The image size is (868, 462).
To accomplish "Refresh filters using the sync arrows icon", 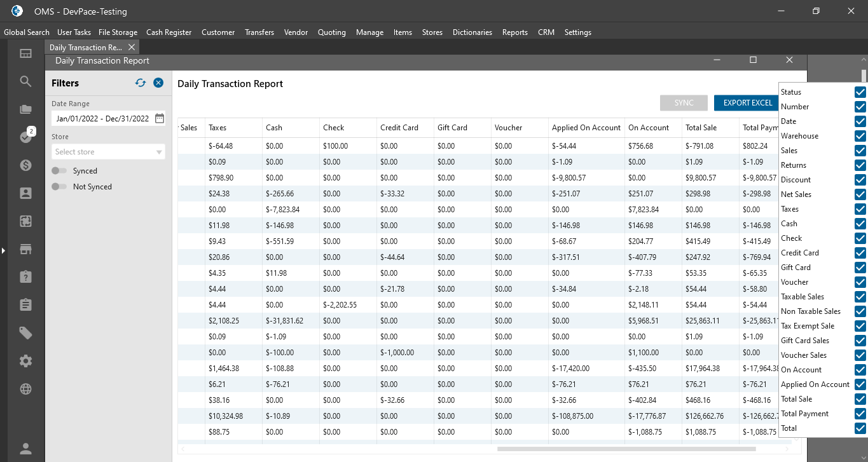I will pos(141,83).
